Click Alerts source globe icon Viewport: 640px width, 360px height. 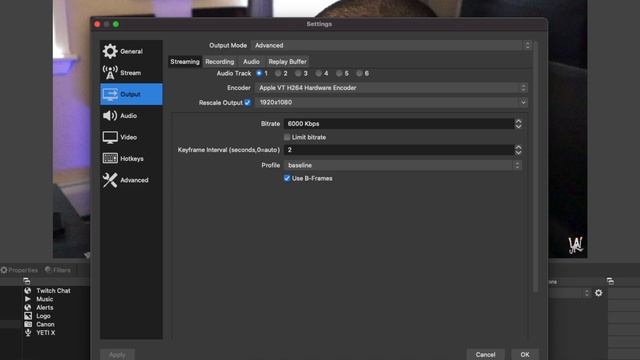click(x=28, y=307)
